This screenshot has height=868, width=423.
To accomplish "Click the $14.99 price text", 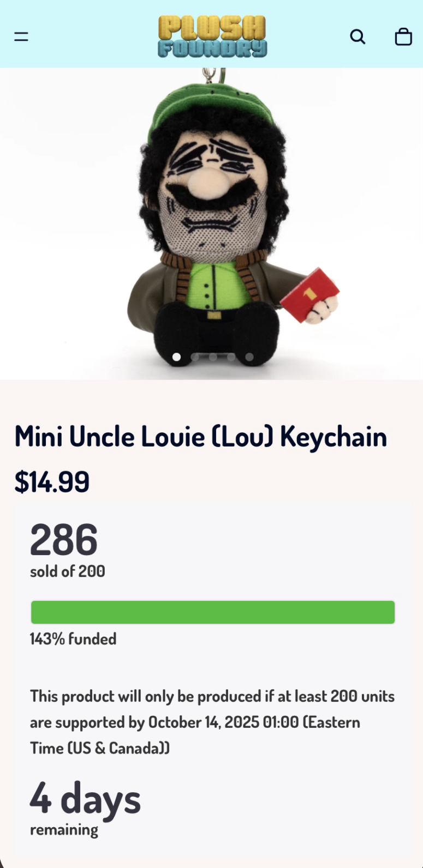I will point(52,481).
